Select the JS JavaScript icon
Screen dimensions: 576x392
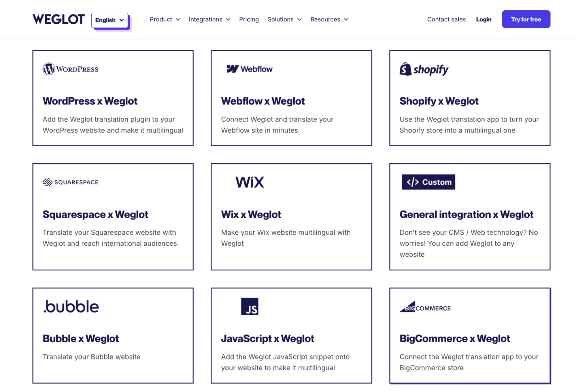[x=250, y=306]
